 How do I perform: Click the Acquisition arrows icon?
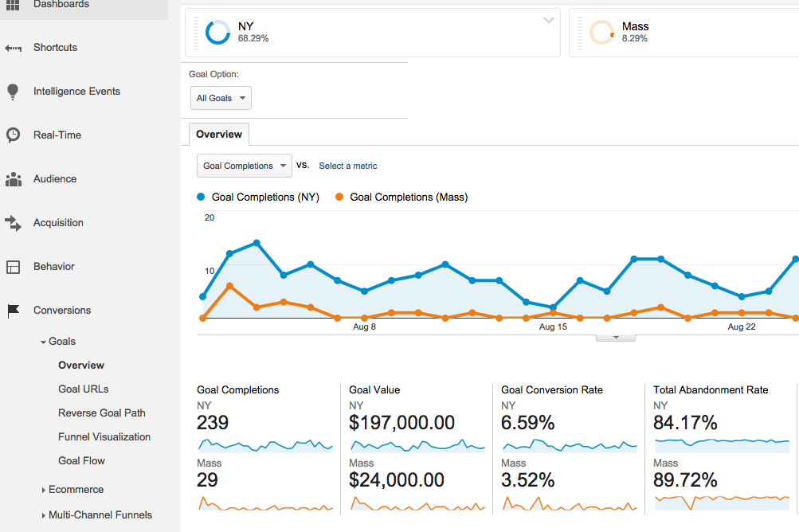[x=13, y=223]
